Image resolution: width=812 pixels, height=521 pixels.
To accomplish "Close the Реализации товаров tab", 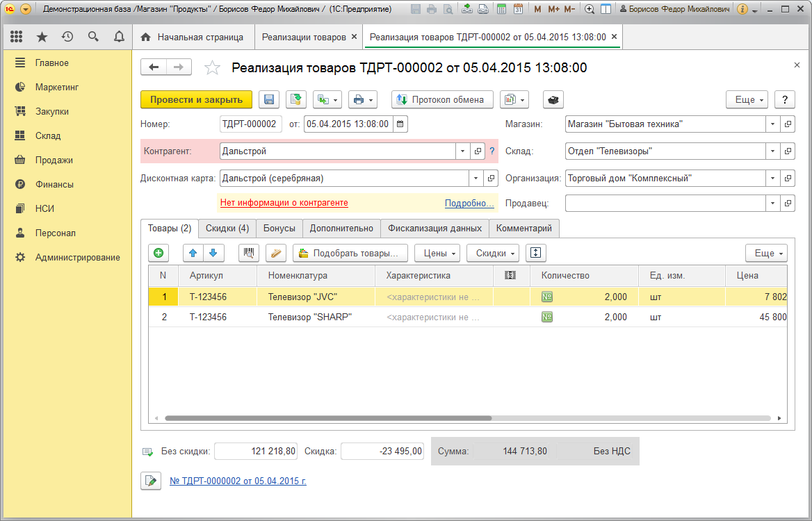I will point(355,37).
